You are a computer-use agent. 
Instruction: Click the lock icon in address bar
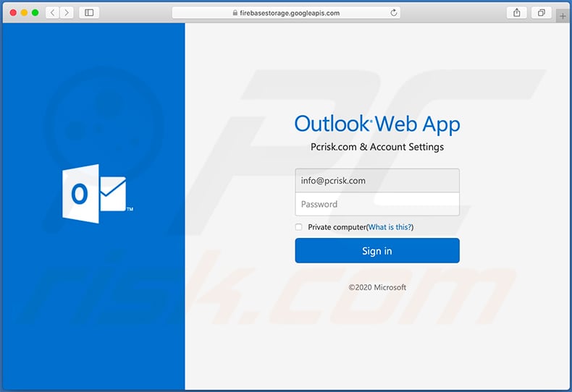coord(235,13)
